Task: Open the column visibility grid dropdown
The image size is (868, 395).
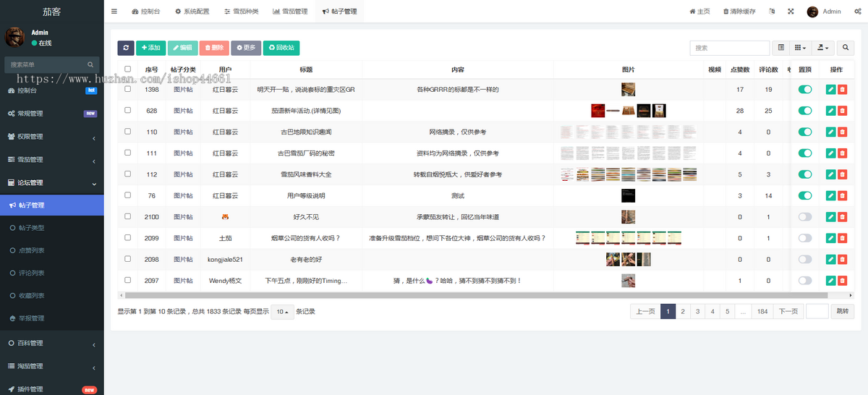Action: pos(800,48)
